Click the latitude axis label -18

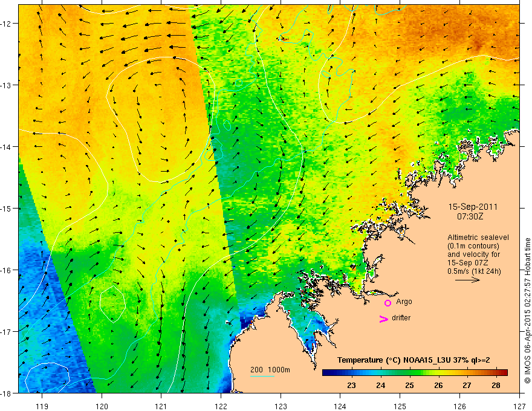pos(6,393)
